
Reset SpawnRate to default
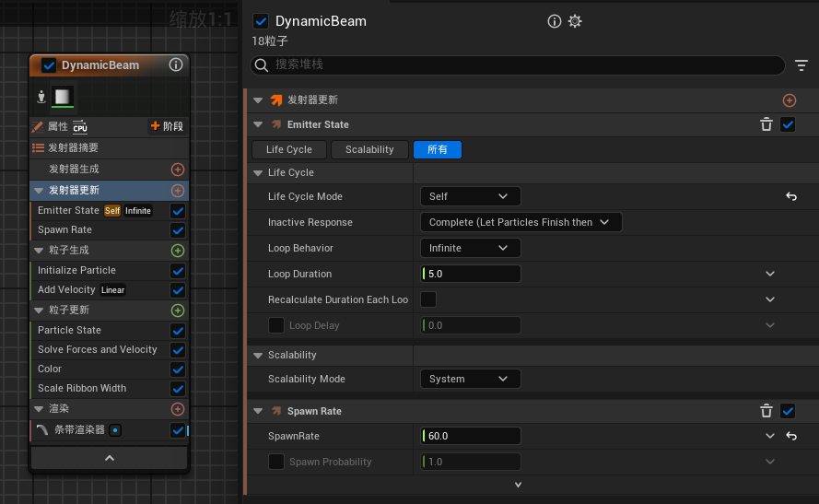click(791, 436)
